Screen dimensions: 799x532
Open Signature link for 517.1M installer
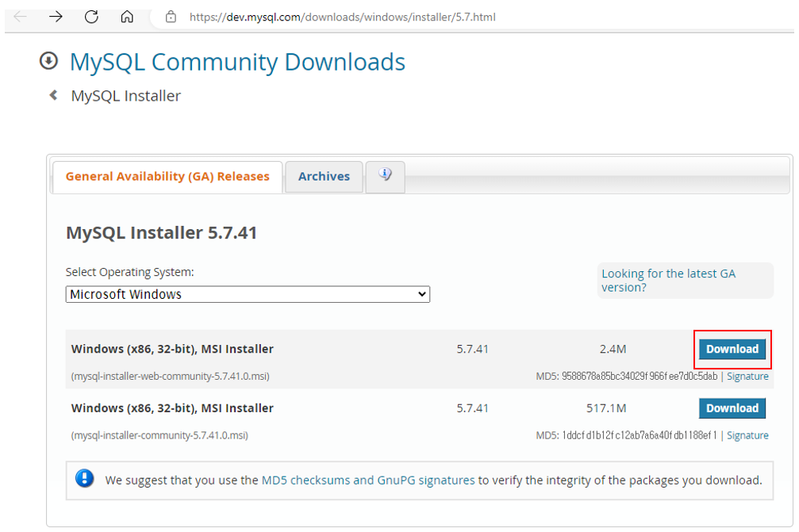point(747,435)
